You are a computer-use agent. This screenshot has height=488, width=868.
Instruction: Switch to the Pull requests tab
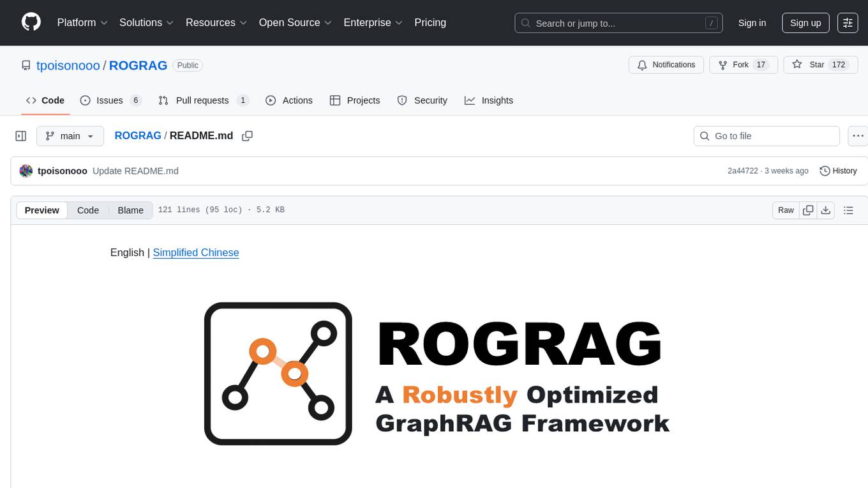204,100
